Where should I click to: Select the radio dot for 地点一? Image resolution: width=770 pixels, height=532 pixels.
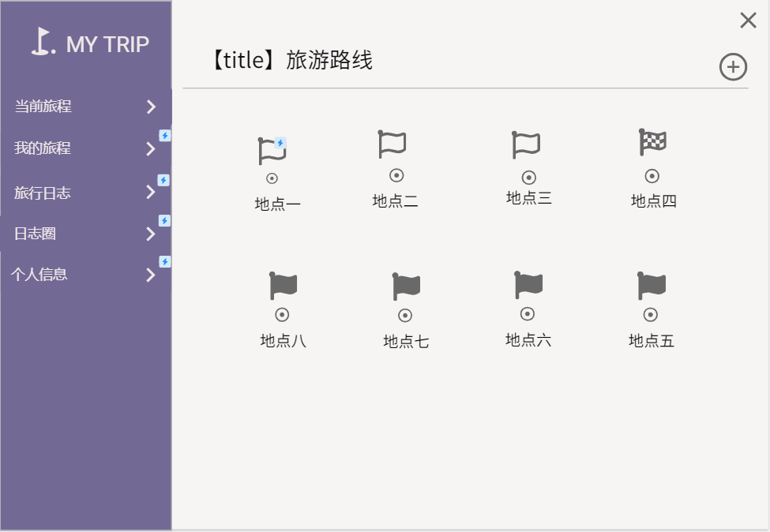click(272, 178)
